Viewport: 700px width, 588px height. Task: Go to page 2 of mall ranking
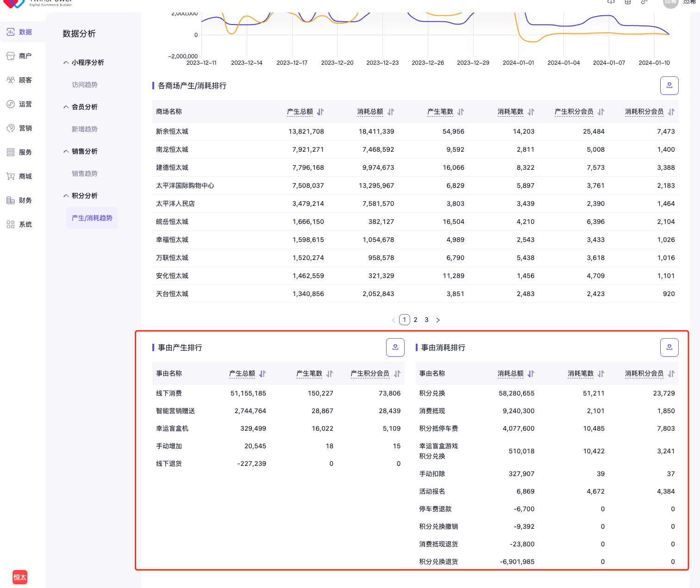(415, 320)
